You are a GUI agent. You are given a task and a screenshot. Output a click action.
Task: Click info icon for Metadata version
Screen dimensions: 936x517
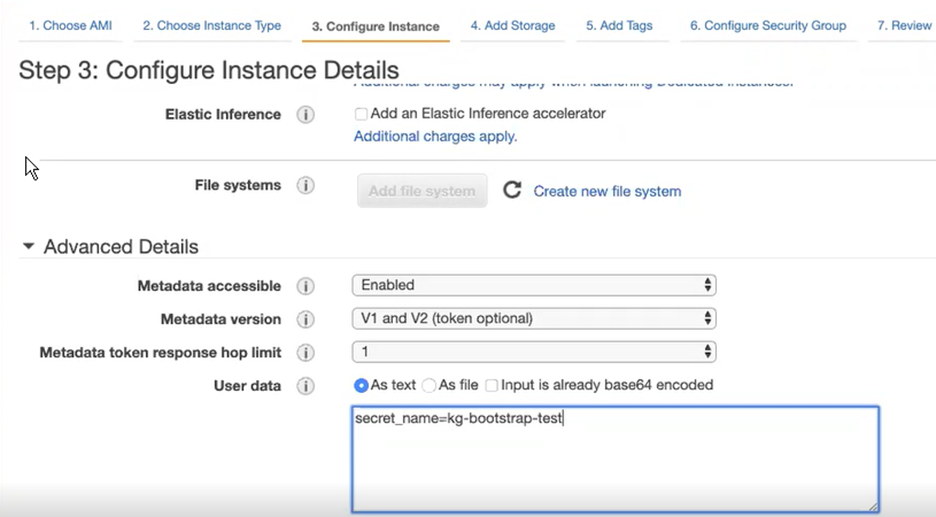tap(306, 320)
